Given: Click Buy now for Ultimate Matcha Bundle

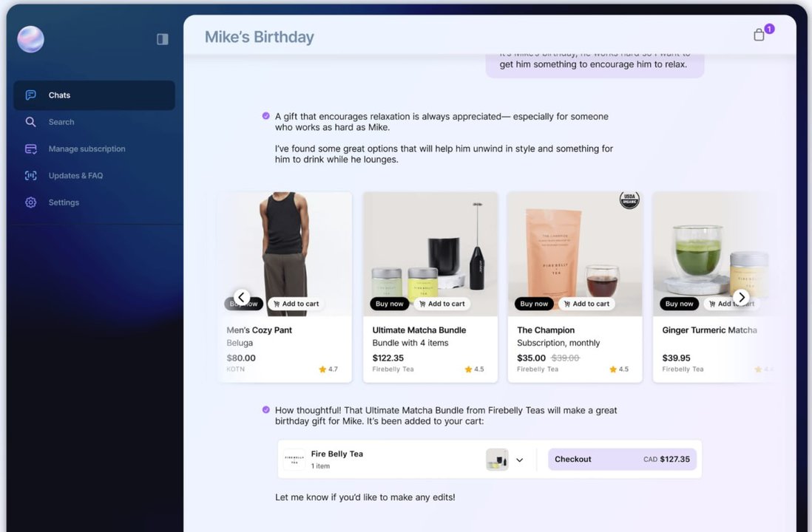Looking at the screenshot, I should click(x=389, y=304).
